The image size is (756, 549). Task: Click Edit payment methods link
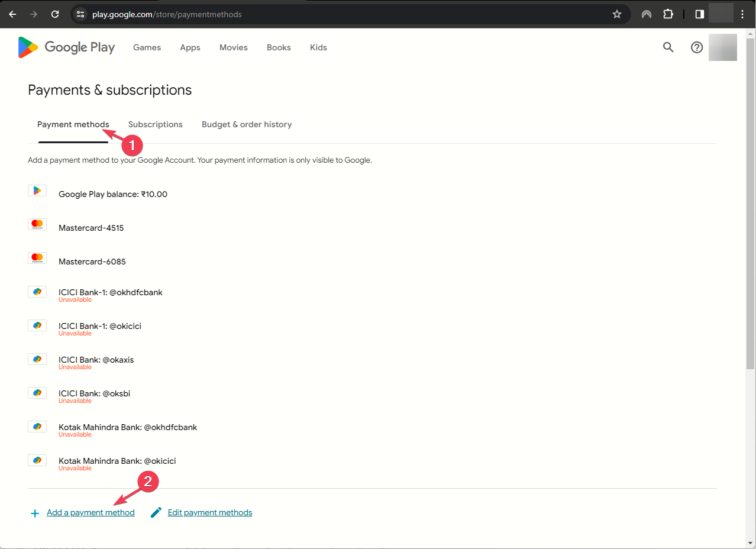click(x=210, y=513)
